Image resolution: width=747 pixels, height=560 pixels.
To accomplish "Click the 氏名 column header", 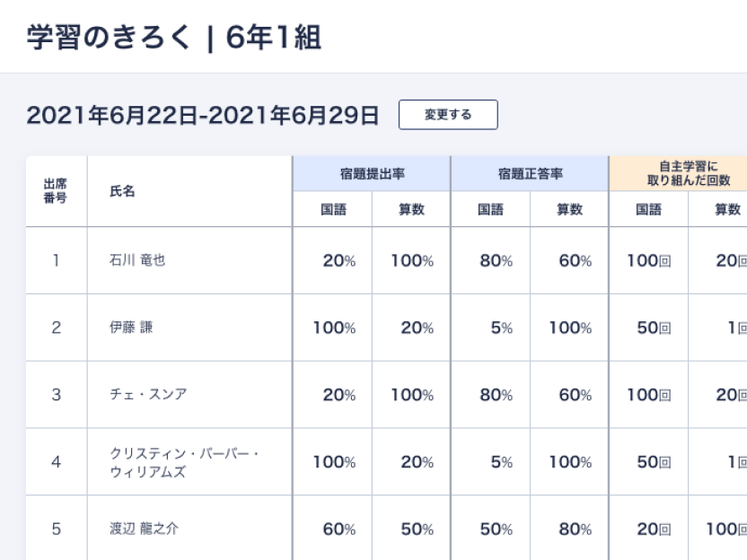I will click(x=122, y=191).
